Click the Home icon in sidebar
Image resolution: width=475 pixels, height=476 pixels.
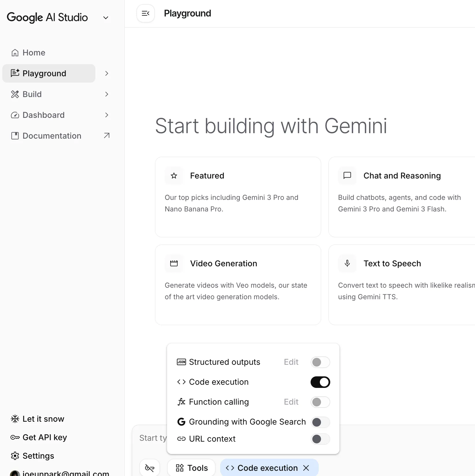[x=15, y=53]
